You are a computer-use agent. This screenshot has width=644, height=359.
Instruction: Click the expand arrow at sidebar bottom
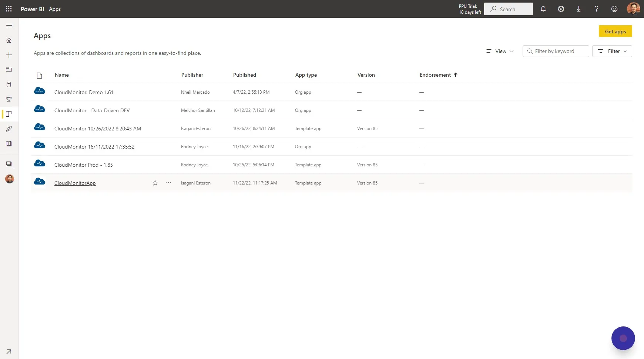tap(9, 352)
